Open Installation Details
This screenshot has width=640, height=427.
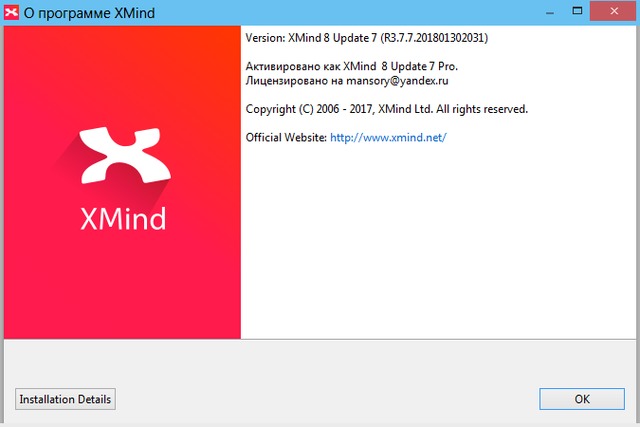click(65, 399)
